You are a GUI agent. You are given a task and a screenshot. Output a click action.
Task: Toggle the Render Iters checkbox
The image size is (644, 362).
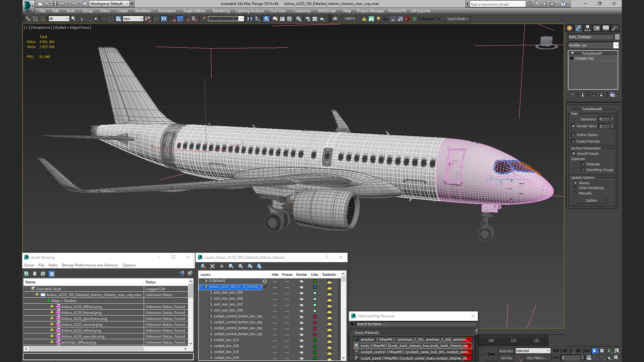tap(573, 126)
